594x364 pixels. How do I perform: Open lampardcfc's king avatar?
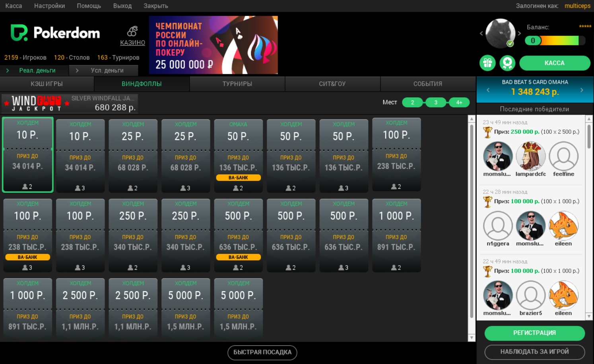[530, 156]
